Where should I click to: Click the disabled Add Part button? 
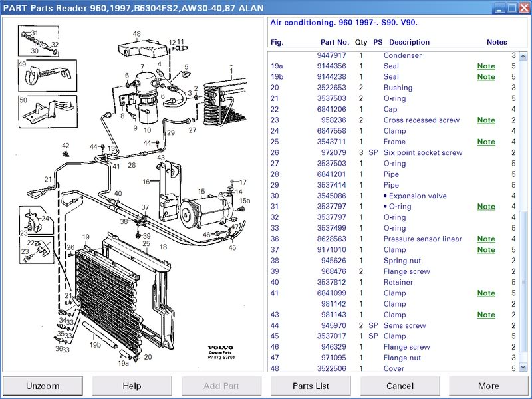pos(221,386)
